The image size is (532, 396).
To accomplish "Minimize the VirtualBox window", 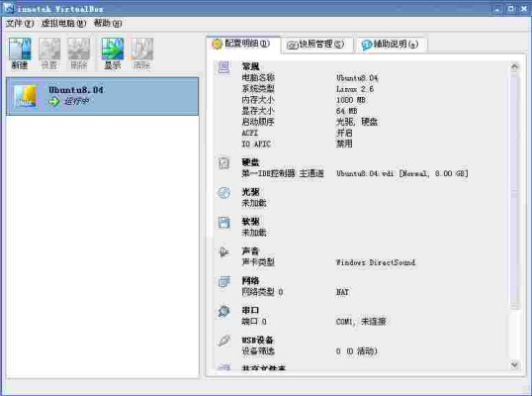I will click(497, 9).
